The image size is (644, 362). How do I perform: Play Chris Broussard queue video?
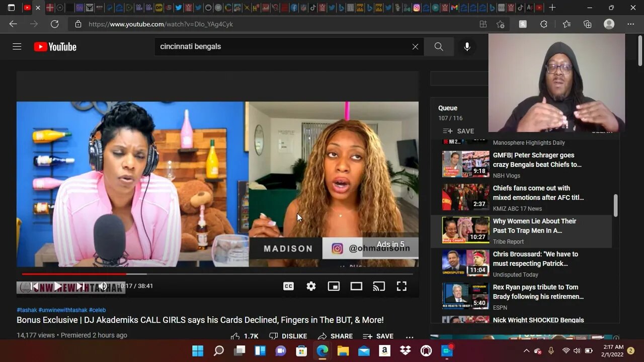(522, 264)
